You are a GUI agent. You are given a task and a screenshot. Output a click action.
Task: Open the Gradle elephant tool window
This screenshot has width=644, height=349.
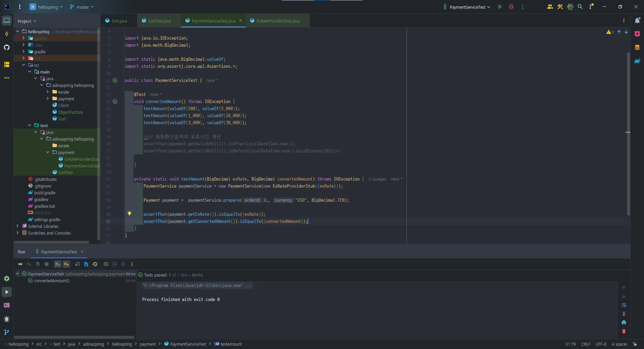click(x=637, y=61)
